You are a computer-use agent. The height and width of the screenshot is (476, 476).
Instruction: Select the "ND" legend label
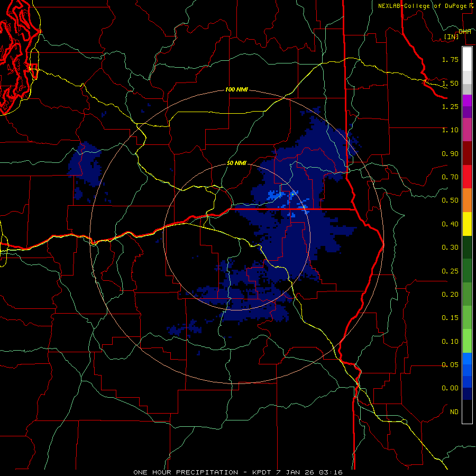(x=454, y=412)
